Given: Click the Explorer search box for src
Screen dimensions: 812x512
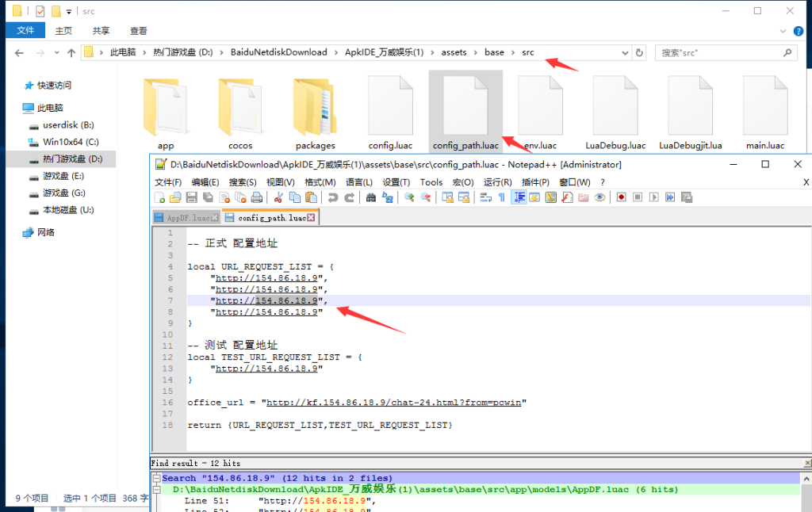Looking at the screenshot, I should (x=718, y=52).
